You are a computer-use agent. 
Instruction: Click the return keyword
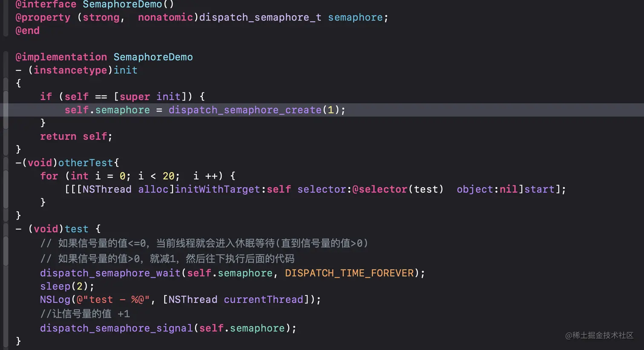tap(58, 136)
